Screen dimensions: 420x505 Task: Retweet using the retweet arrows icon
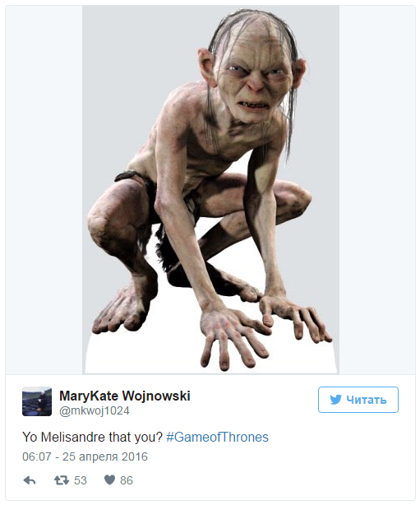(x=61, y=480)
